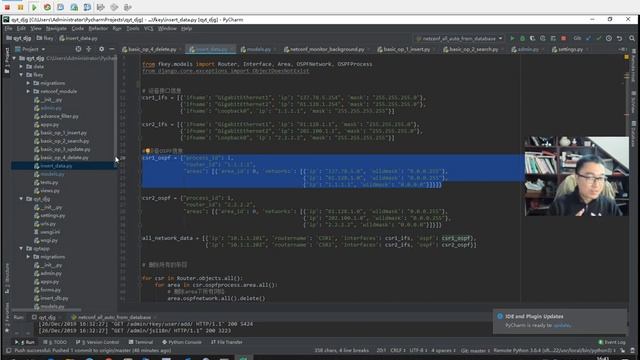The width and height of the screenshot is (640, 360).
Task: Open the Tools menu
Action: 133,29
